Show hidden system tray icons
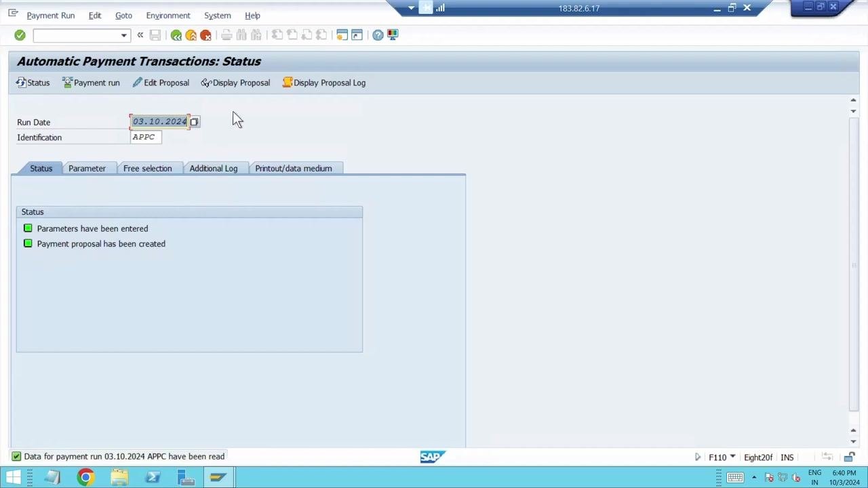Screen dimensions: 868x488 753,478
